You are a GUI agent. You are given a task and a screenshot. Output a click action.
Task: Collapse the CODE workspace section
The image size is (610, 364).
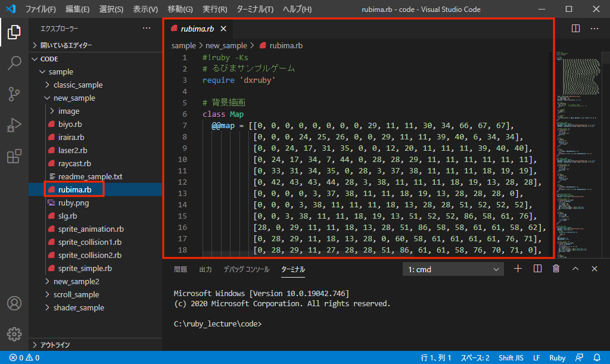[95, 59]
